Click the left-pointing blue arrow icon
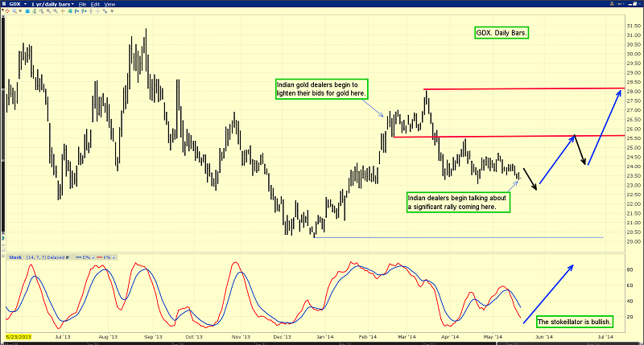 click(x=76, y=11)
